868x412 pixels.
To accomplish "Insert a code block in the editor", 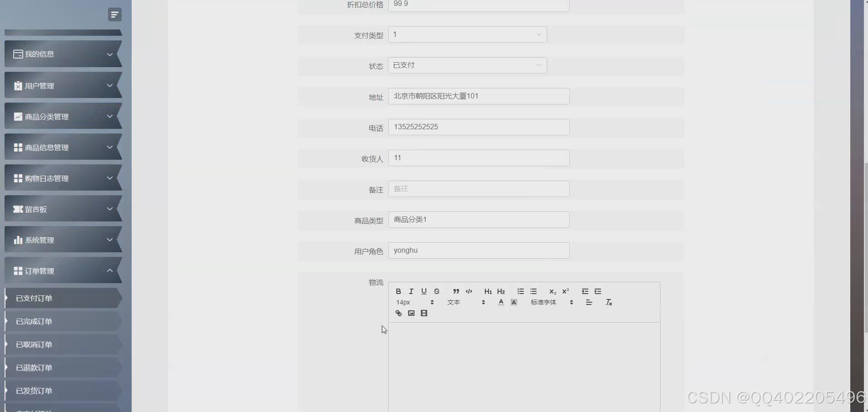I will 469,291.
